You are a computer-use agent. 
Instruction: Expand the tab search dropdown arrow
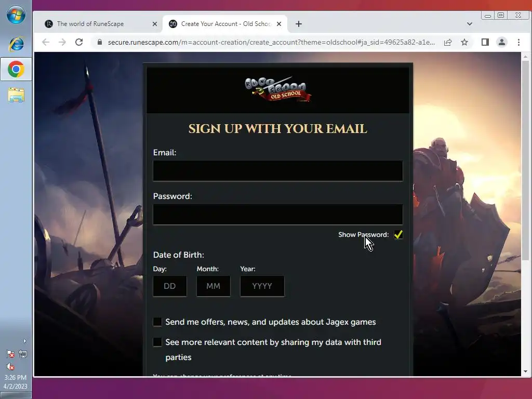pos(470,24)
